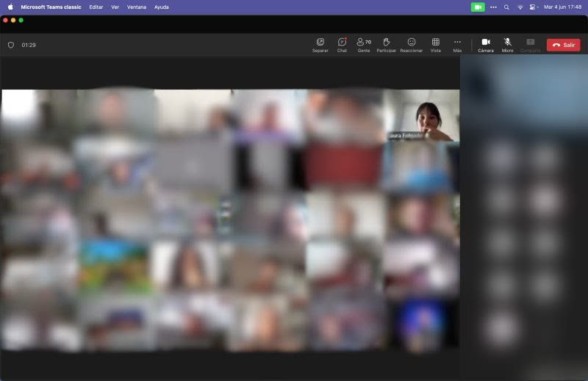Open the Control Center menu bar icon

click(x=532, y=7)
